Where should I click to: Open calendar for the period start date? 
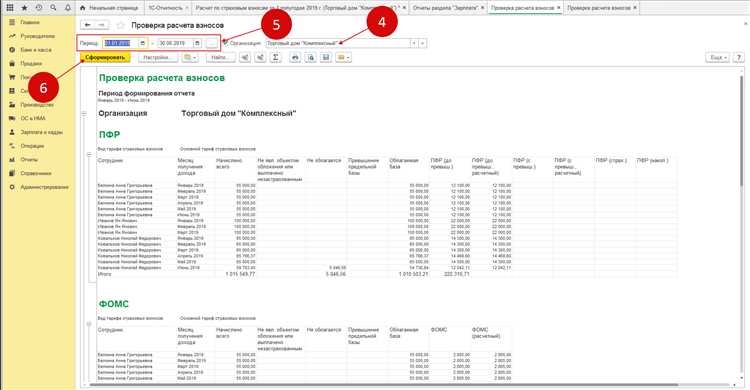(x=143, y=43)
